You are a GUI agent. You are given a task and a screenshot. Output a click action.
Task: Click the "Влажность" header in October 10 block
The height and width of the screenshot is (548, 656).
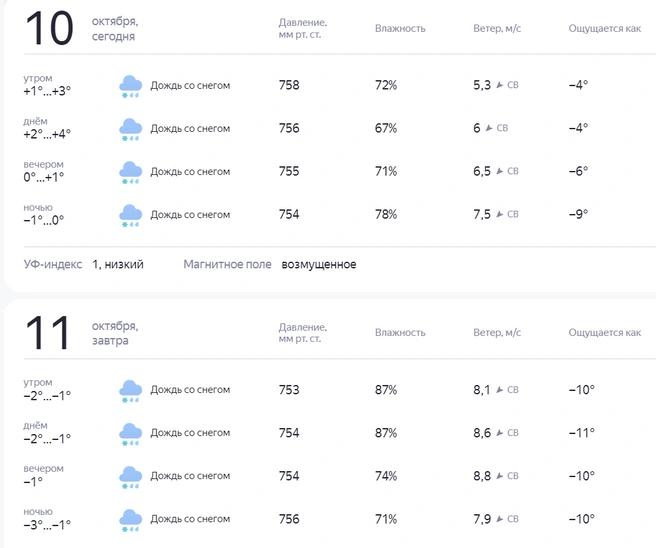[x=400, y=28]
